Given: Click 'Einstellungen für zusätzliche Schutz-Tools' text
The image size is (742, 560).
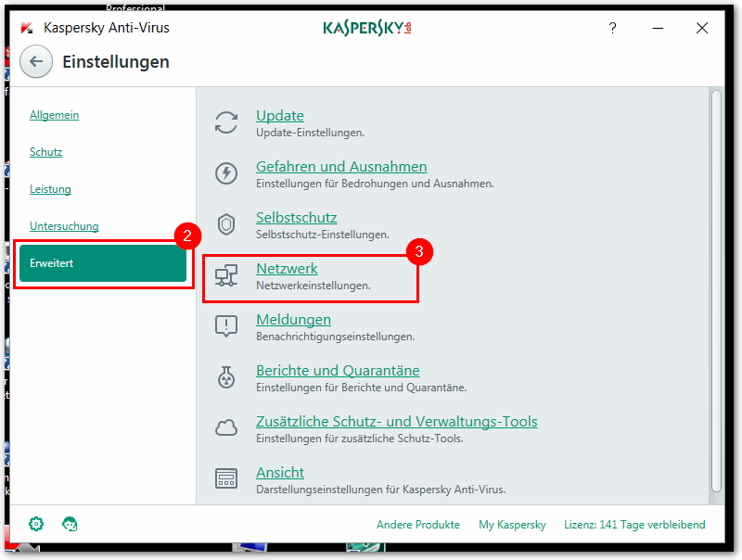Looking at the screenshot, I should tap(360, 439).
